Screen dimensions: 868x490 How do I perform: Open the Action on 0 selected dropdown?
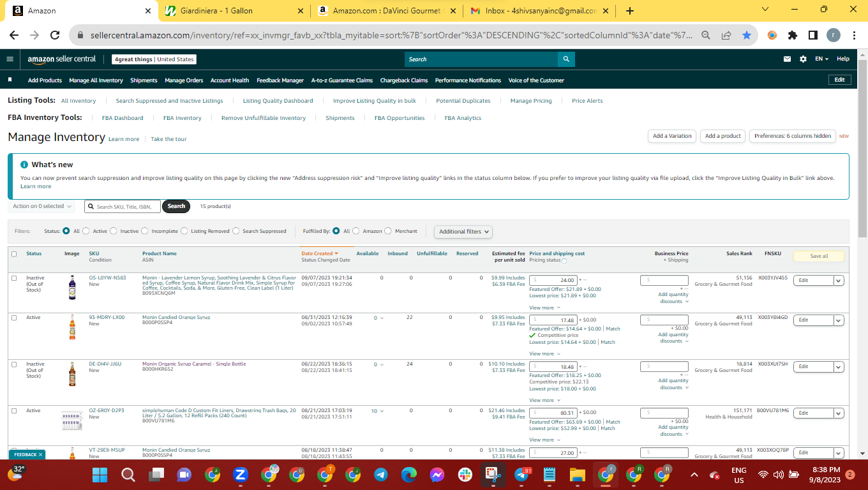click(x=42, y=206)
